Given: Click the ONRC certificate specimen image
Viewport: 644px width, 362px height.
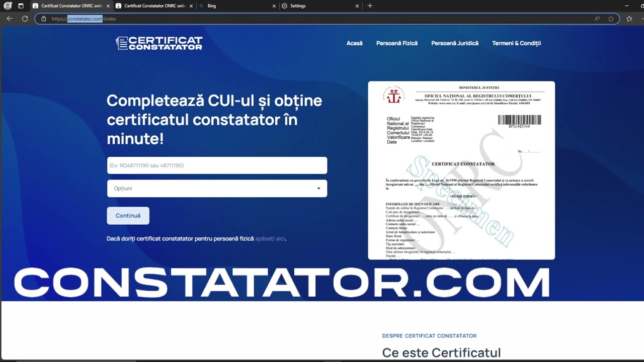Looking at the screenshot, I should coord(461,170).
